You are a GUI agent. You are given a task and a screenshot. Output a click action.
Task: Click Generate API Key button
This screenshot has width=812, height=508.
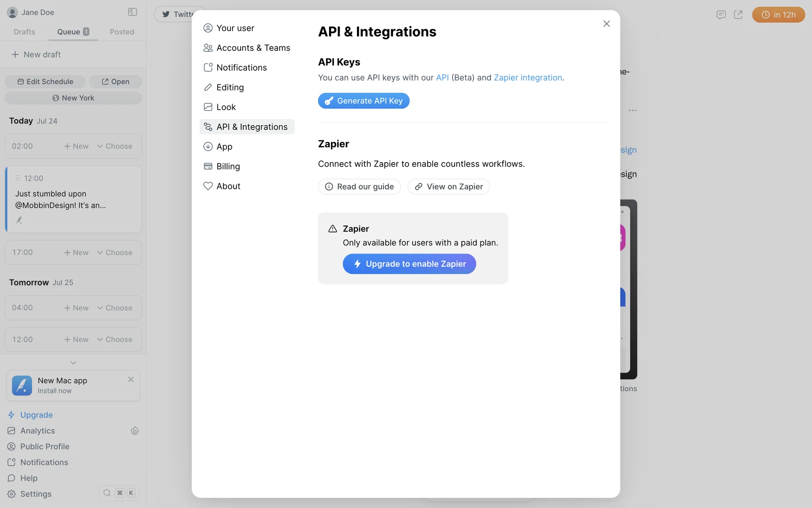pyautogui.click(x=364, y=101)
